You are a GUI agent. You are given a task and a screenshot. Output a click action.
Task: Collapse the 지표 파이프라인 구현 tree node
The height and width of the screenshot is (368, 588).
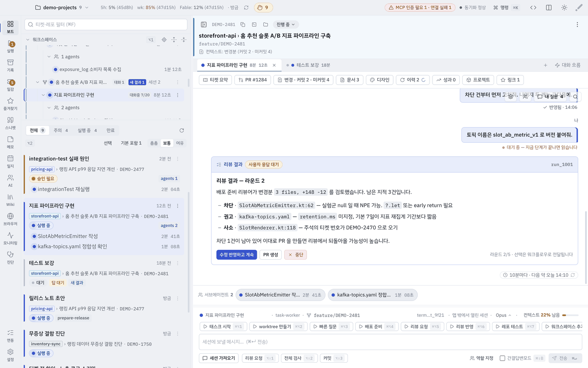point(43,95)
